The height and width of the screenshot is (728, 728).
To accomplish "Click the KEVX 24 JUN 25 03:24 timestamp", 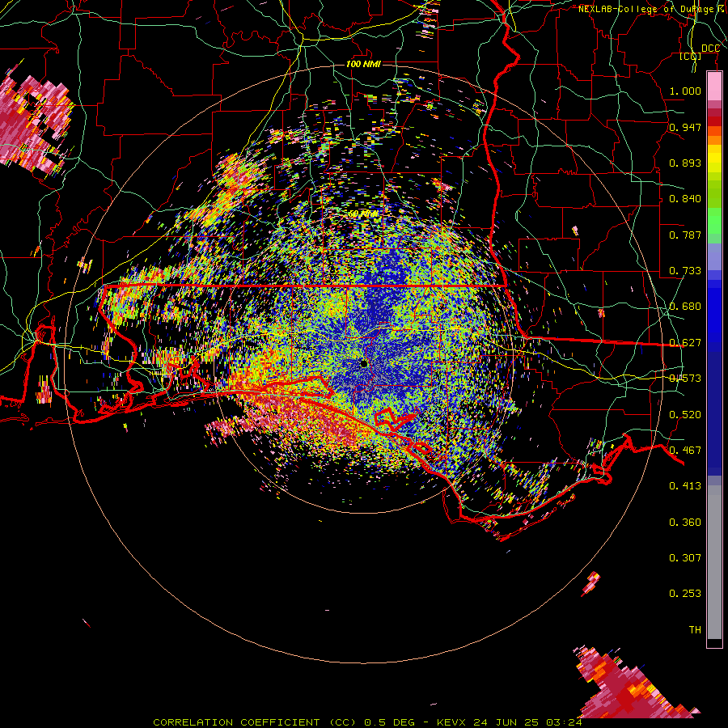I will click(x=510, y=722).
